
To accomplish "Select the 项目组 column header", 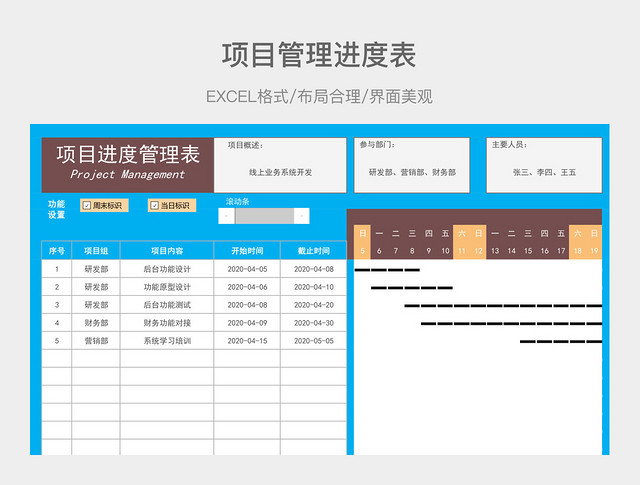I will click(x=96, y=251).
